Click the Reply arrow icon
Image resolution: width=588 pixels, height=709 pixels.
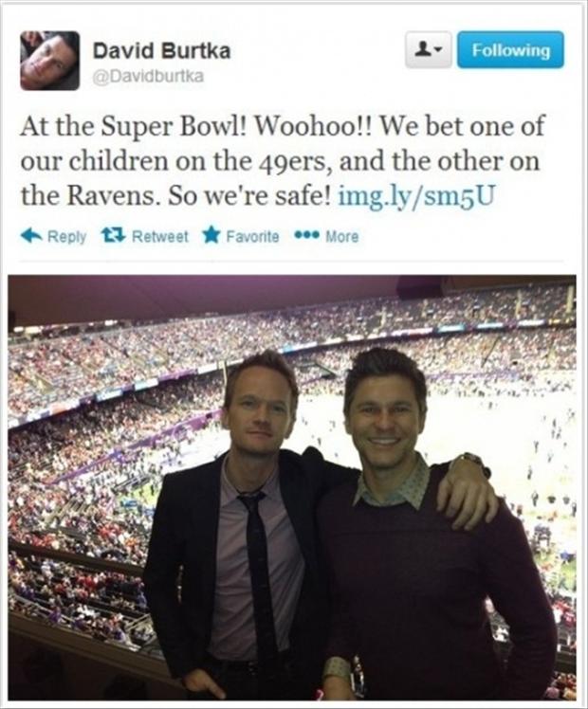[31, 236]
